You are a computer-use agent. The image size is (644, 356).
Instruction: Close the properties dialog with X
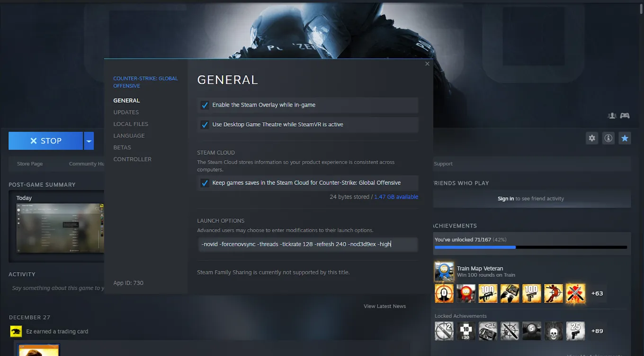427,64
